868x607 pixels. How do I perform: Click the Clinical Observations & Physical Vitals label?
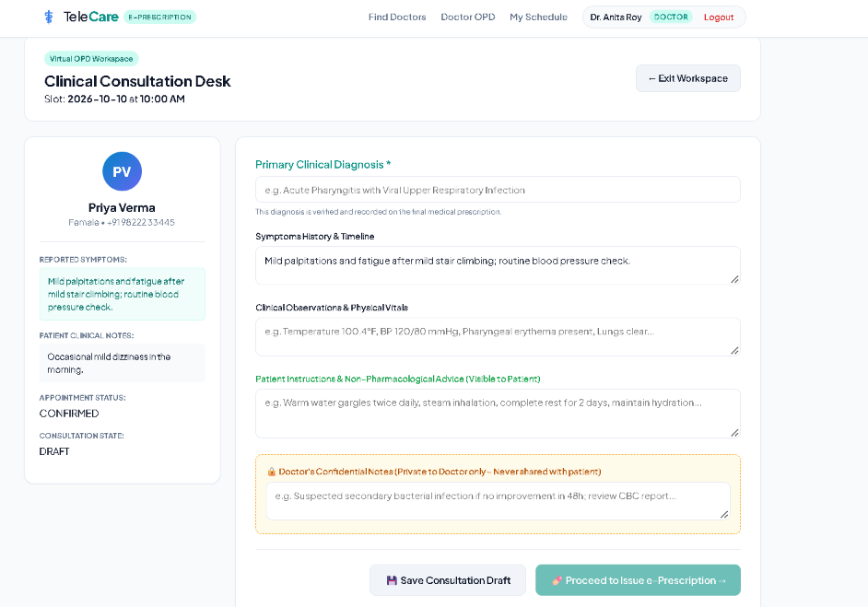[332, 308]
